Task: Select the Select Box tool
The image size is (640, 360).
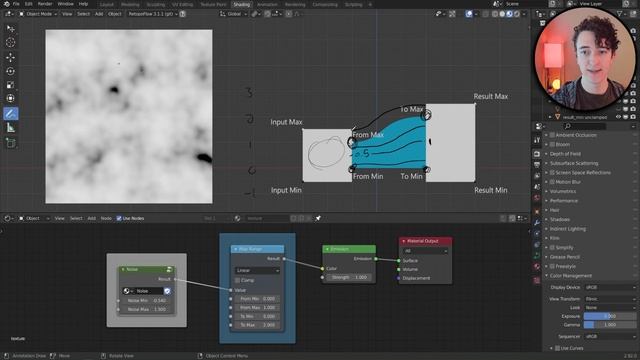Action: (11, 29)
